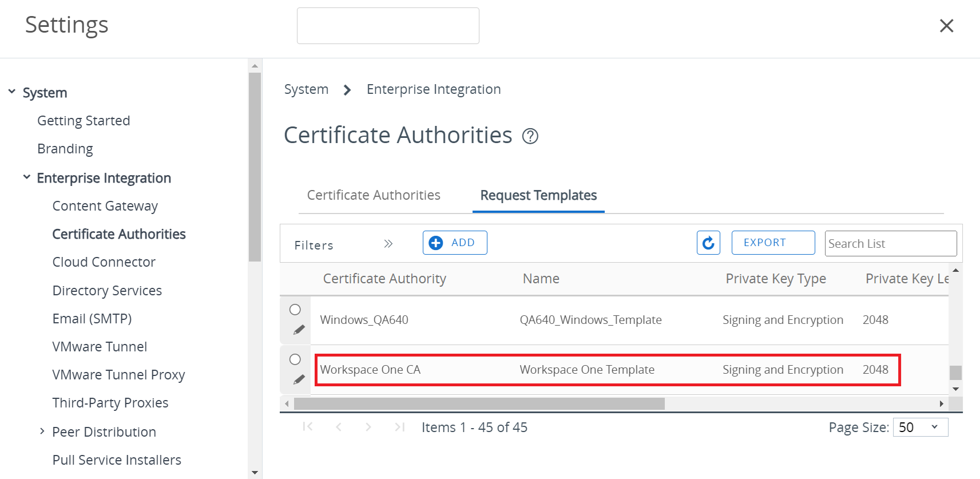Image resolution: width=980 pixels, height=479 pixels.
Task: Edit the Workspace One CA row pencil icon
Action: pyautogui.click(x=299, y=379)
